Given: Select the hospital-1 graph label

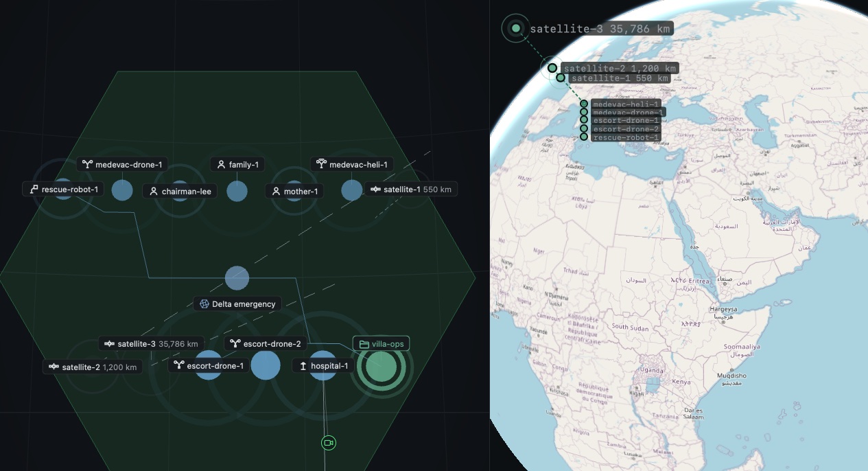Looking at the screenshot, I should coord(323,366).
